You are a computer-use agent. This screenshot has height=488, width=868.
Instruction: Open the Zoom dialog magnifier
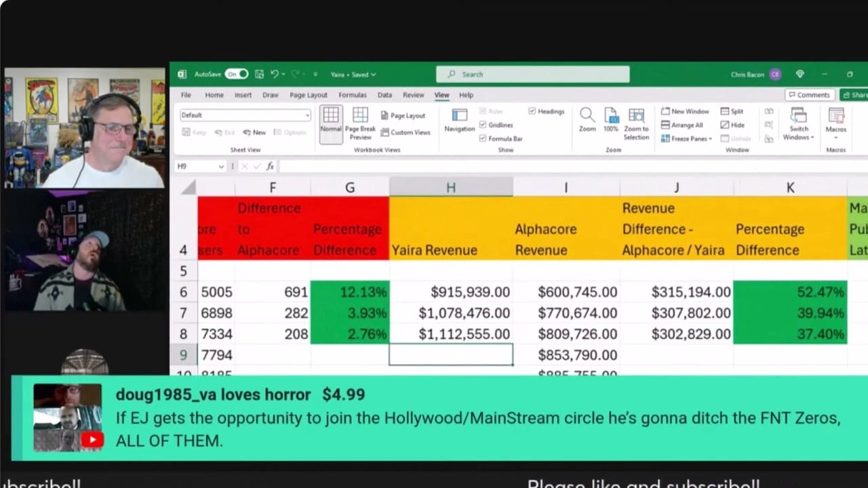coord(587,120)
